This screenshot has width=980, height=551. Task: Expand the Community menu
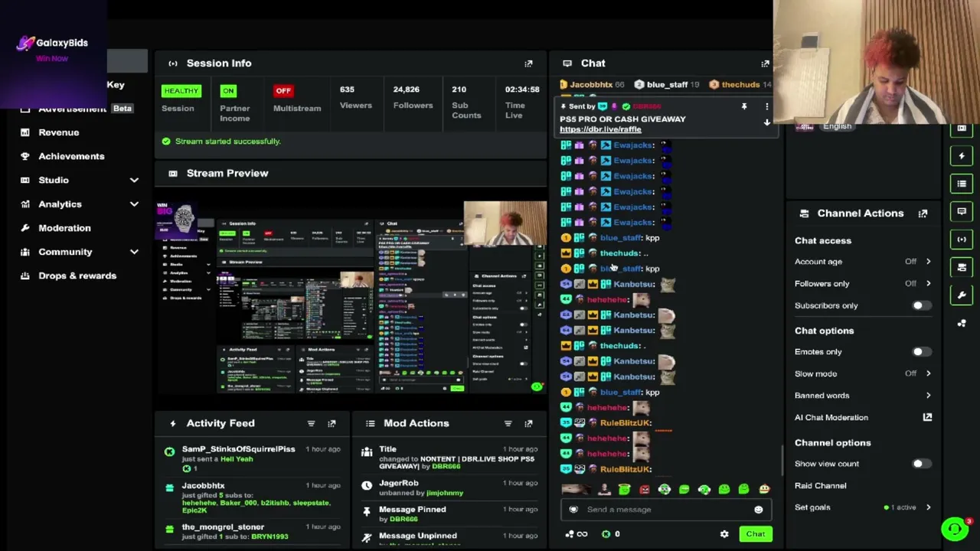134,252
